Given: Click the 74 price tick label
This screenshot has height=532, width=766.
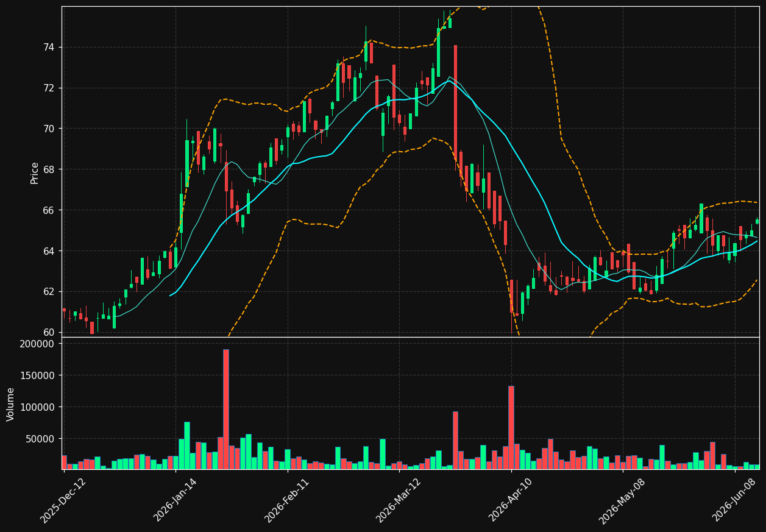Looking at the screenshot, I should tap(48, 48).
